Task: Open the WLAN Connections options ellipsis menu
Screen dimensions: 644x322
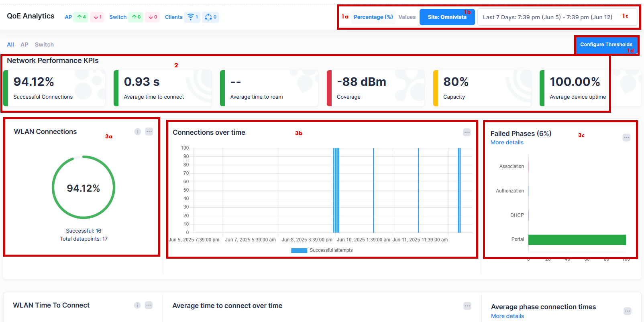Action: [149, 132]
